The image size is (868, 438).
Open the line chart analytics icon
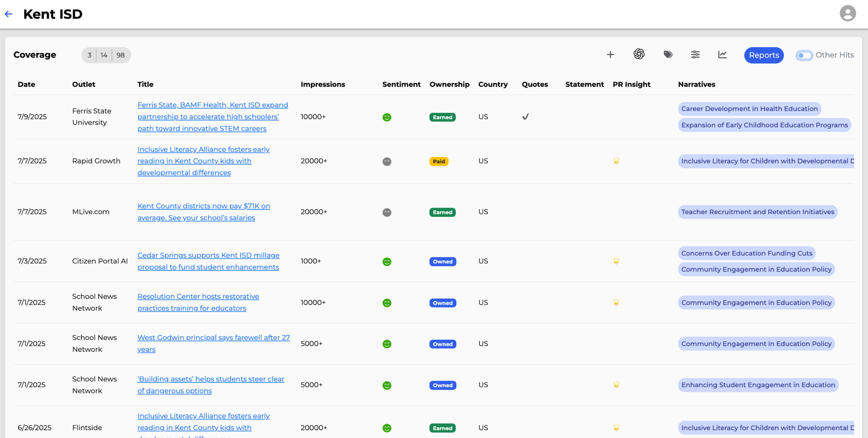coord(722,55)
